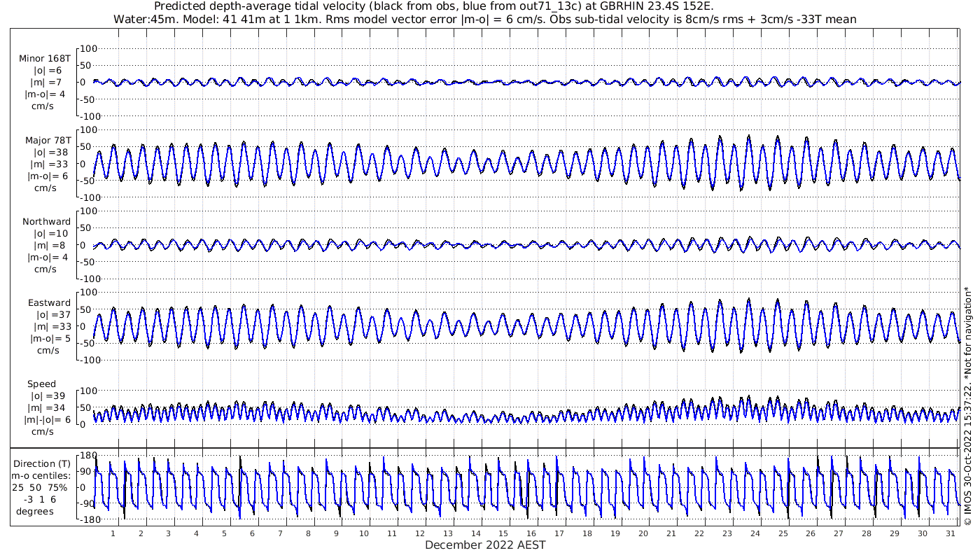The height and width of the screenshot is (560, 980).
Task: Click the 'Minor 168T' panel label
Action: pyautogui.click(x=45, y=59)
